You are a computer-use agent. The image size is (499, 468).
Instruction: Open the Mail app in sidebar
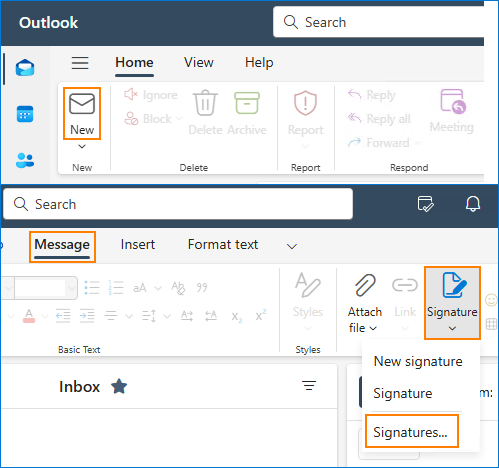point(25,68)
